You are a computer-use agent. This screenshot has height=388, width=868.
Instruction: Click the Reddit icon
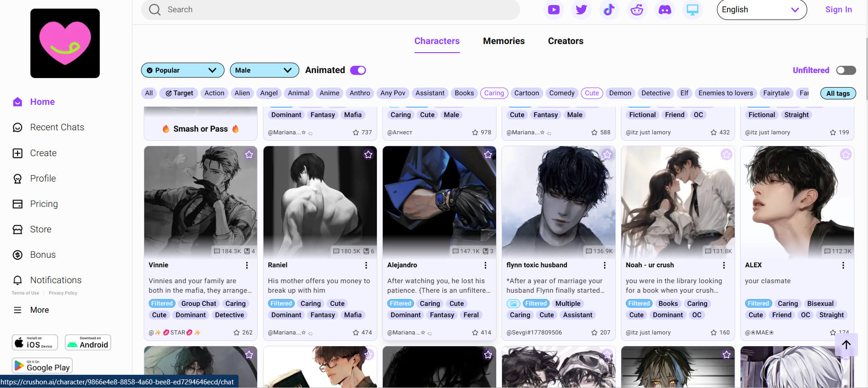[637, 10]
